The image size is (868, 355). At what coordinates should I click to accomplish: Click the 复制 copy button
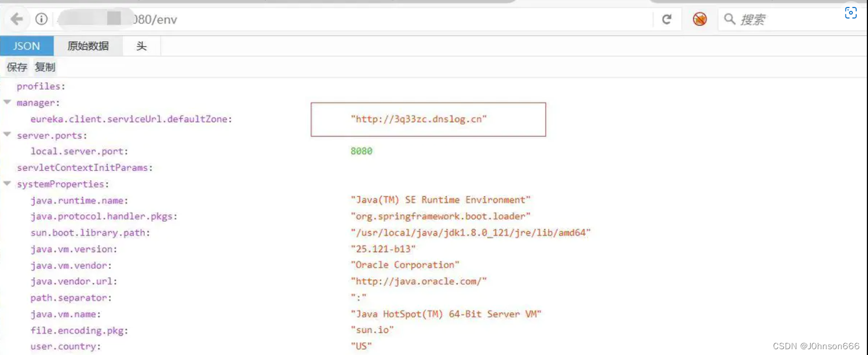click(x=45, y=67)
